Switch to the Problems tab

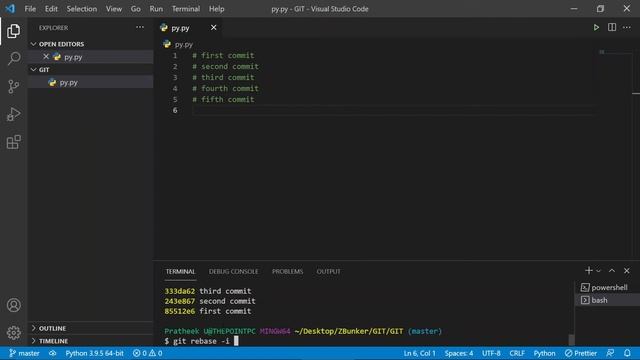(287, 271)
